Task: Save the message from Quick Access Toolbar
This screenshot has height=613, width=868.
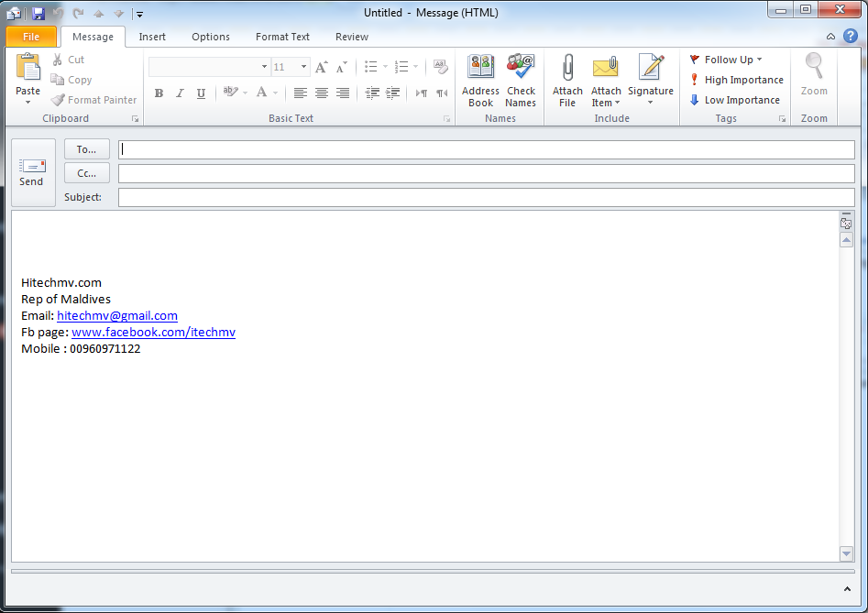Action: [38, 13]
